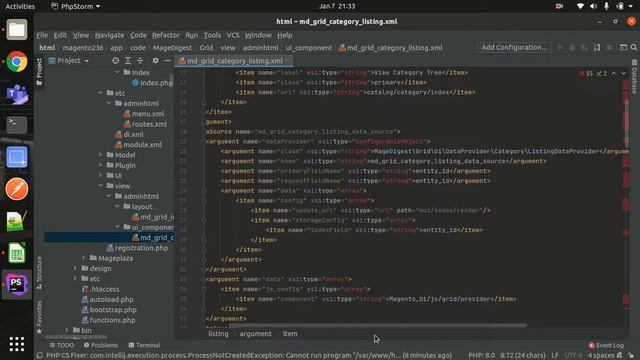Viewport: 640px width, 360px height.
Task: Open the TODO tool window
Action: pos(62,345)
